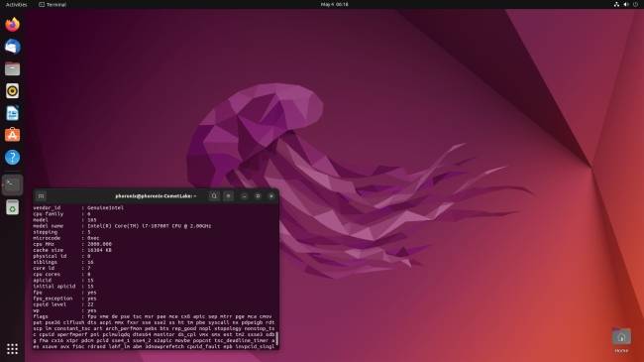The height and width of the screenshot is (362, 644).
Task: Open the network status icon in top bar
Action: 616,5
